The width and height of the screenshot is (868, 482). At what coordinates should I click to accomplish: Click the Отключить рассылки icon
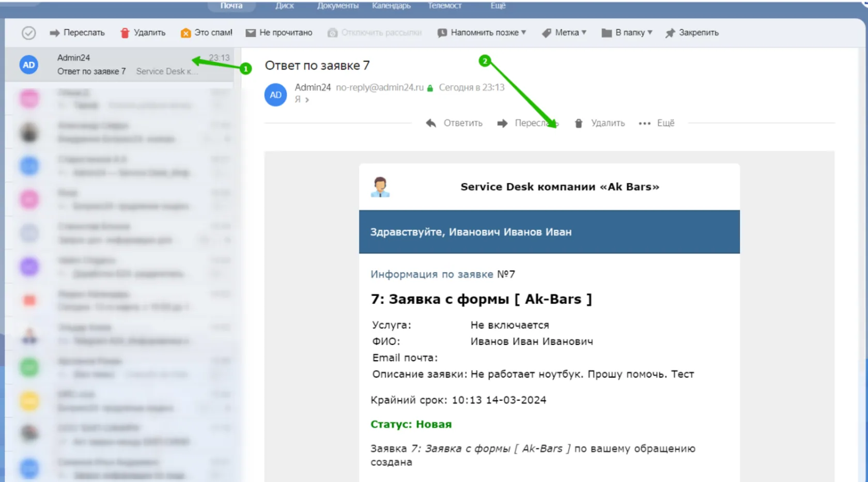[x=332, y=33]
